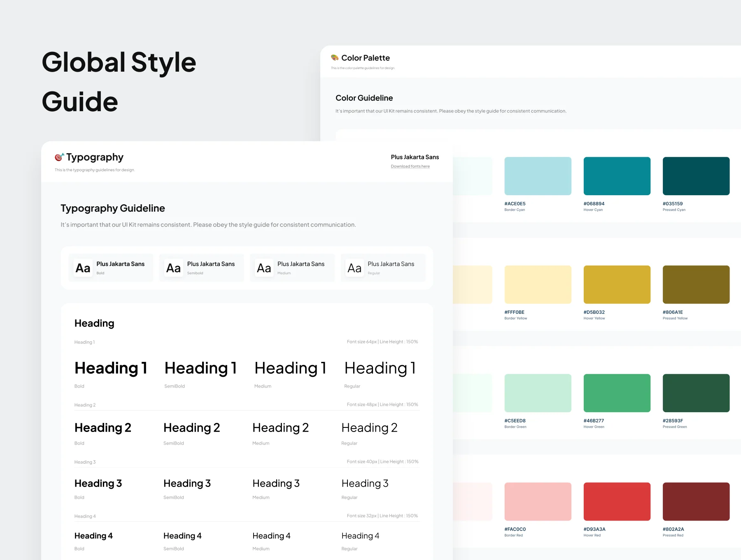Click the #068894 hex code label
The height and width of the screenshot is (560, 741).
(x=594, y=203)
